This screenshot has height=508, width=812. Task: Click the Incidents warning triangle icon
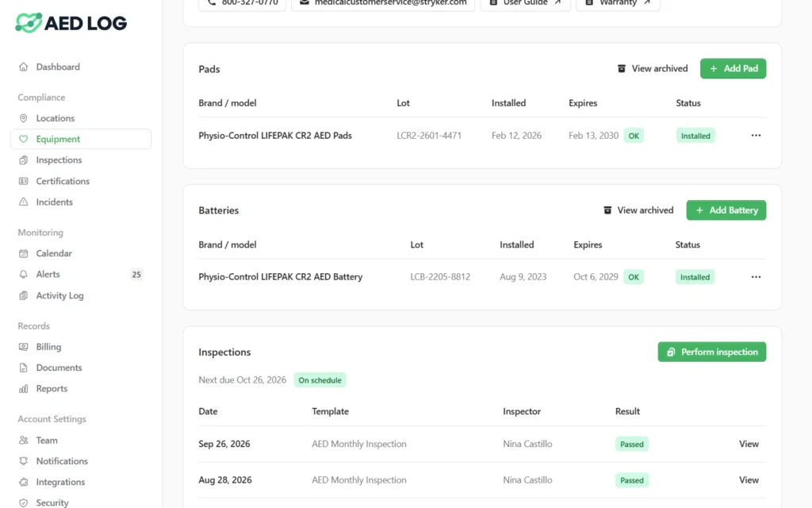(x=23, y=202)
